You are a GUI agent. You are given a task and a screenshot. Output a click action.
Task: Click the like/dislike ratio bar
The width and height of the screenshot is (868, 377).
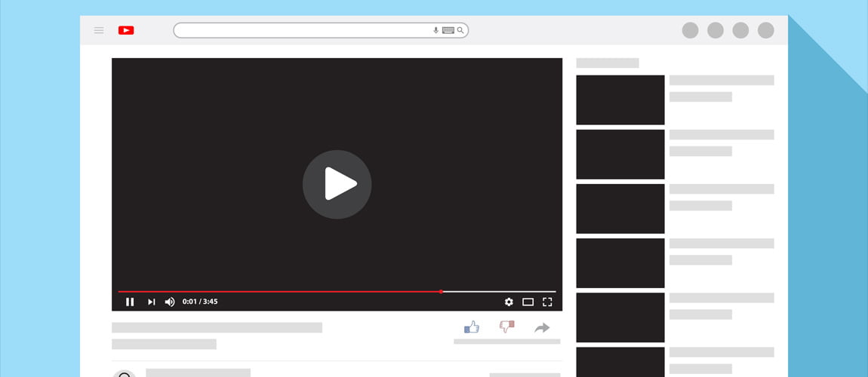point(507,342)
